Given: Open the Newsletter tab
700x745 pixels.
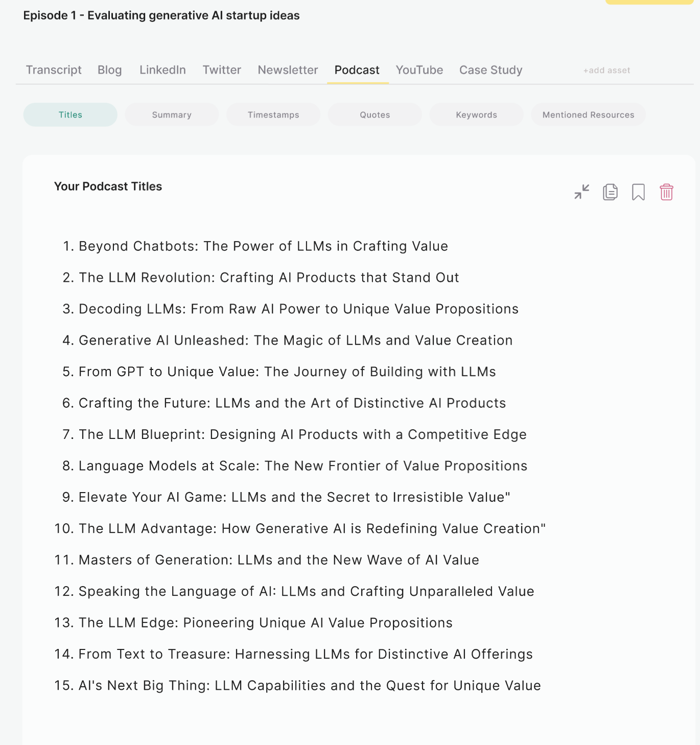Looking at the screenshot, I should (288, 70).
